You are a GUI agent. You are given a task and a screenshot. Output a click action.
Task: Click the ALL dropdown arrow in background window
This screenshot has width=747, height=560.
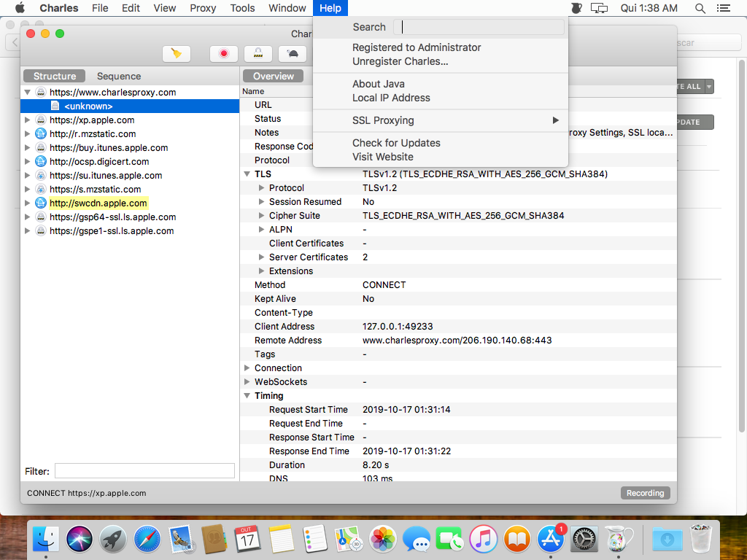(x=709, y=87)
